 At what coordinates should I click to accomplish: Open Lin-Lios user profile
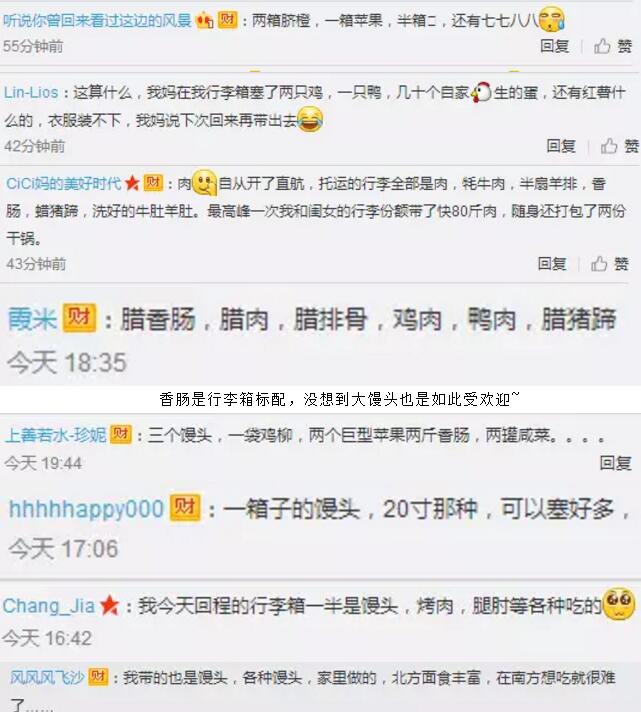(31, 93)
